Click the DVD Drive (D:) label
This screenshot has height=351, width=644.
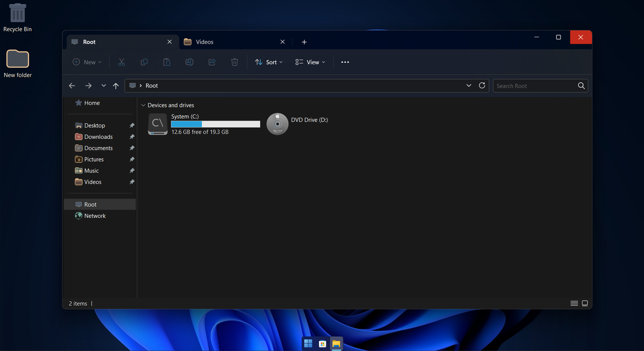309,120
